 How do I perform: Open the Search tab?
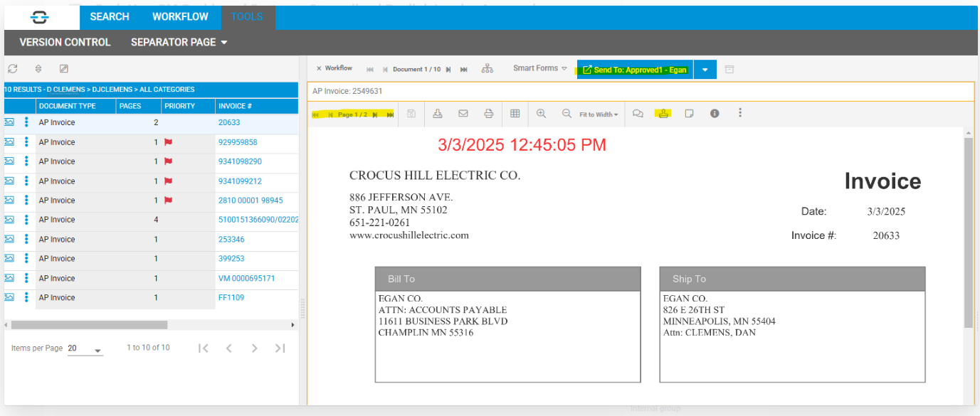tap(110, 17)
